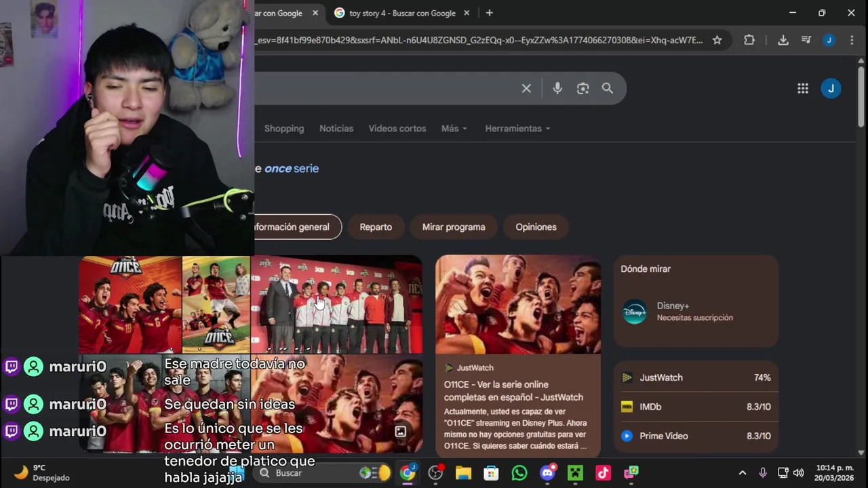This screenshot has height=488, width=868.
Task: Open network status tray icon
Action: [783, 473]
